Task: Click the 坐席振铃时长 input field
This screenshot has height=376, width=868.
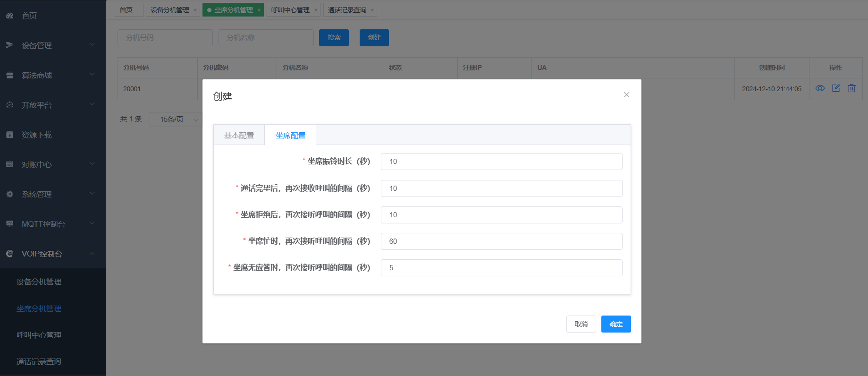Action: [x=501, y=162]
